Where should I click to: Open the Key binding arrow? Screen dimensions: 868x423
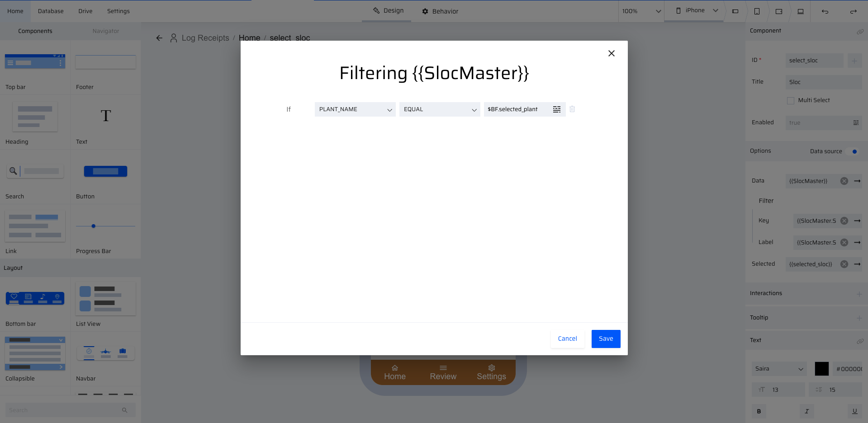click(857, 221)
